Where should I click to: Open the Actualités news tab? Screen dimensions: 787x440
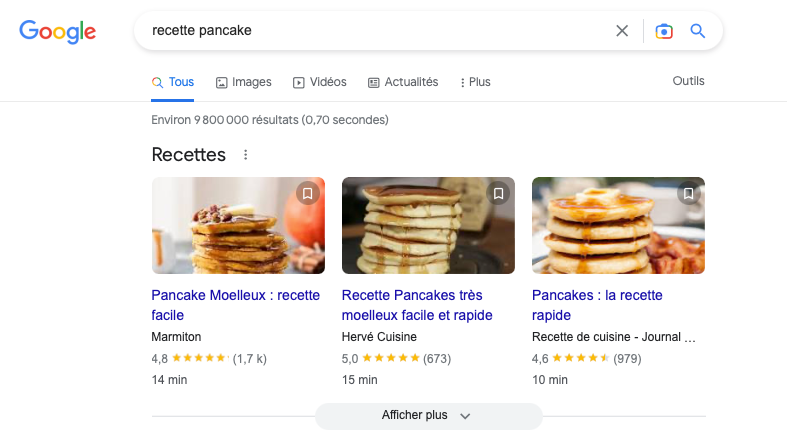click(403, 82)
